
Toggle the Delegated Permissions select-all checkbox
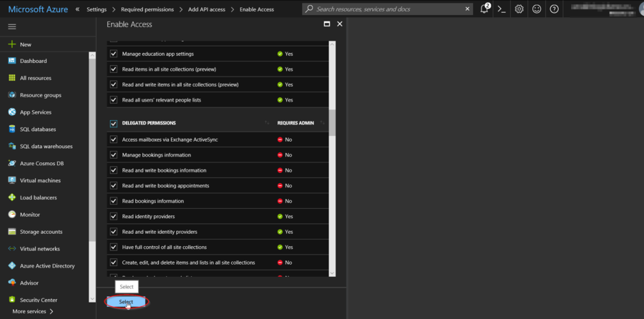coord(114,123)
